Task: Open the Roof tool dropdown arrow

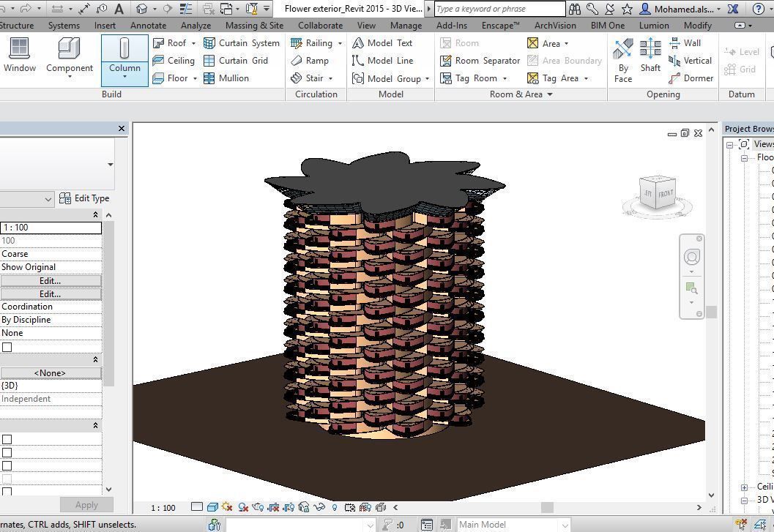Action: [193, 43]
